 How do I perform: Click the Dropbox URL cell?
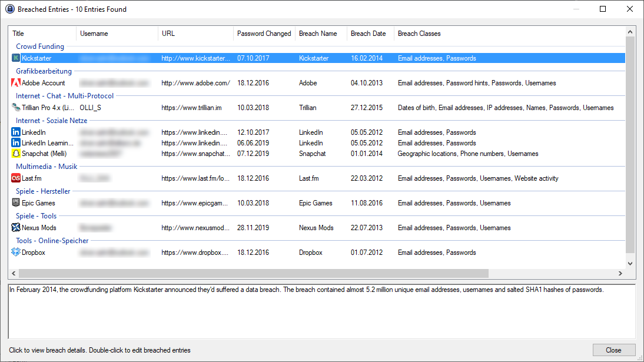pyautogui.click(x=195, y=253)
